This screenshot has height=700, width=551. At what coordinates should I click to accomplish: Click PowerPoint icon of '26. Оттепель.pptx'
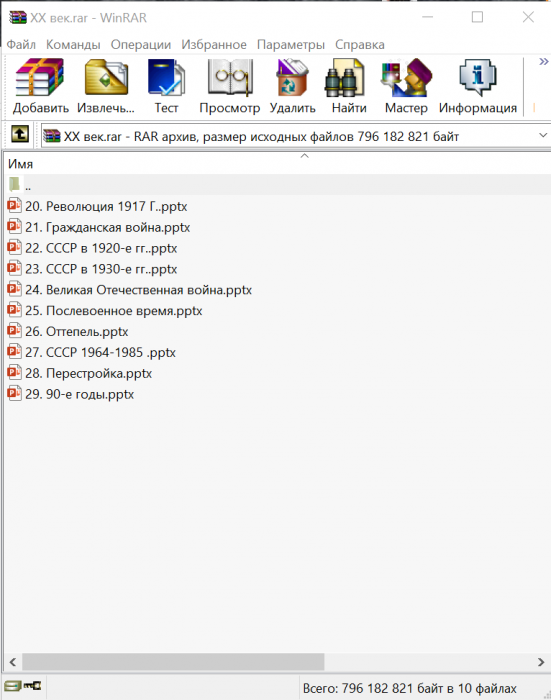(x=14, y=331)
